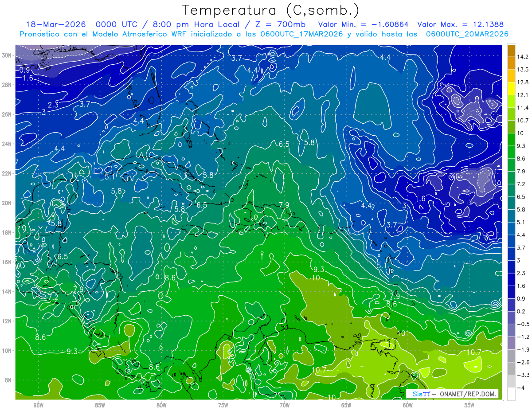The width and height of the screenshot is (532, 411).
Task: Click the '-2.6' colorbar tick label
Action: [523, 362]
